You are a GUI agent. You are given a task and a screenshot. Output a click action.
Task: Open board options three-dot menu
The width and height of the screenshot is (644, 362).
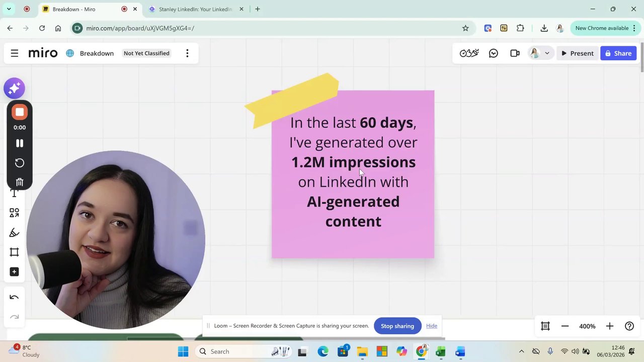[187, 53]
